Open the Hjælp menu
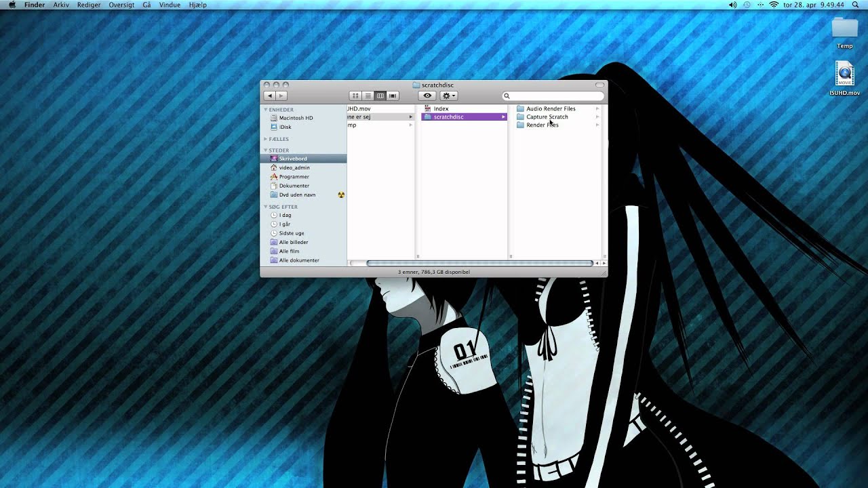This screenshot has height=488, width=868. pos(197,5)
